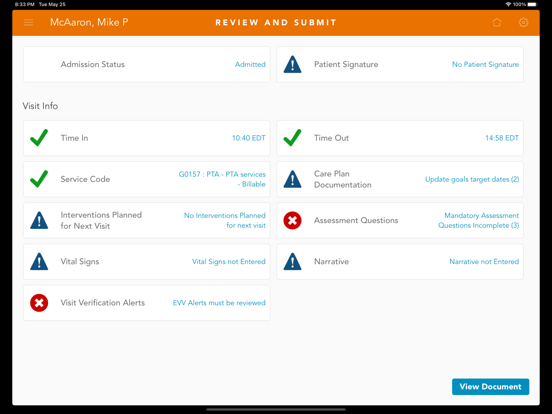Select the Assessment Questions label
Viewport: 552px width, 414px height.
click(x=356, y=220)
